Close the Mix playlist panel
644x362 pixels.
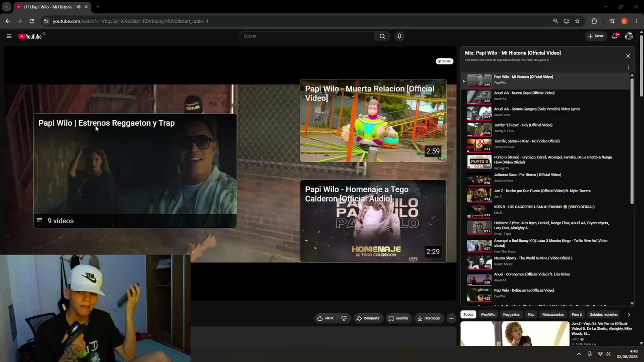(x=628, y=56)
